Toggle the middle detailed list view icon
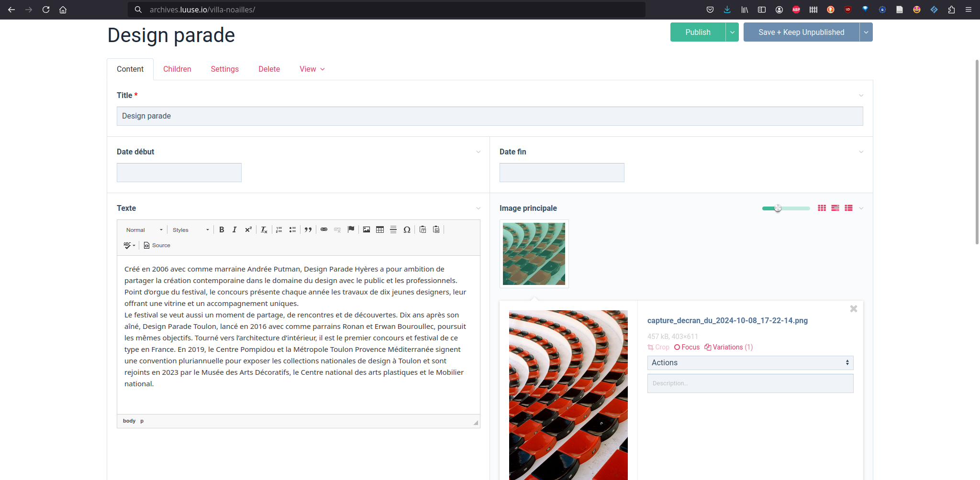Screen dimensions: 980x480 point(835,208)
